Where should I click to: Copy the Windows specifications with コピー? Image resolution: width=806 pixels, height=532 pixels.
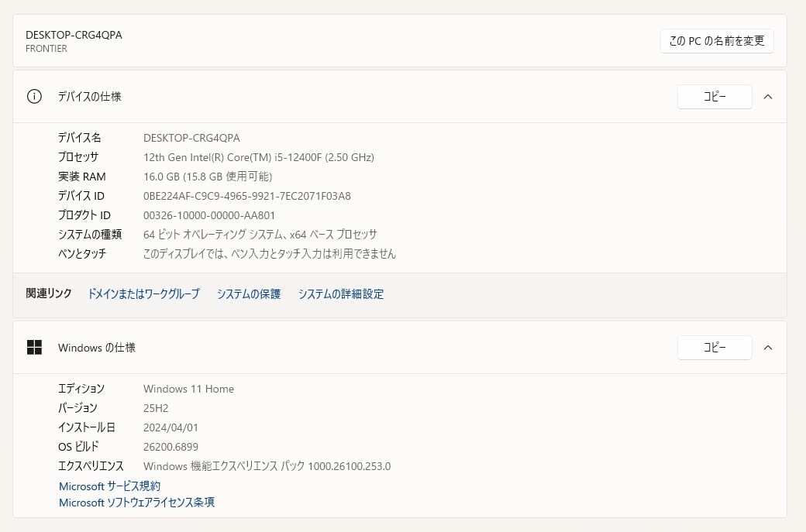[x=715, y=348]
